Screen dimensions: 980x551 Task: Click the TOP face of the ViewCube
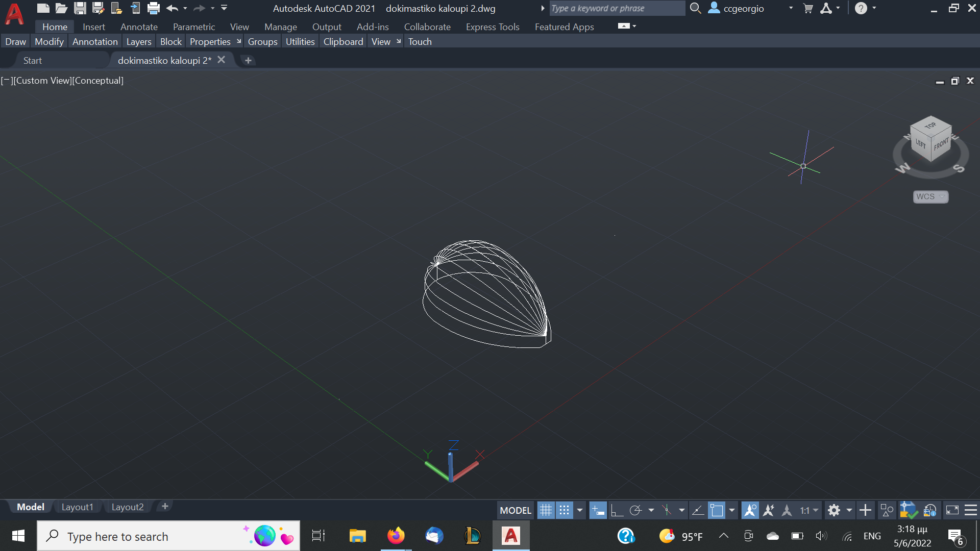pos(930,126)
